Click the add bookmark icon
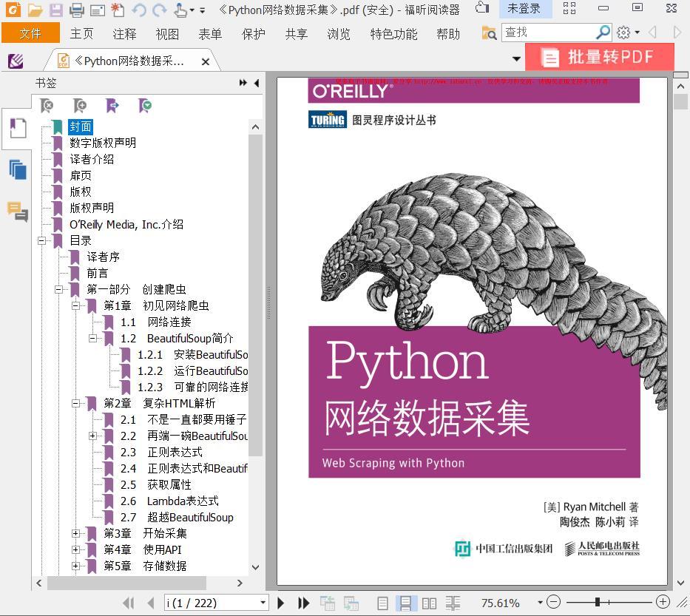Viewport: 690px width, 616px height. (80, 106)
